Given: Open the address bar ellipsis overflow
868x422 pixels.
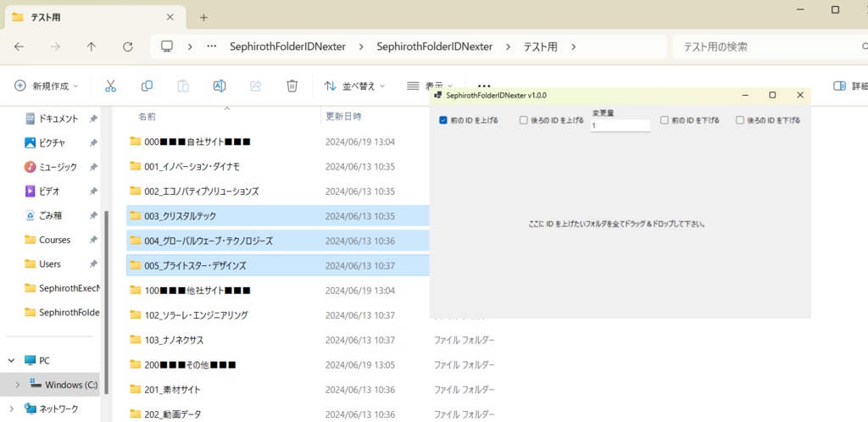Looking at the screenshot, I should 211,47.
